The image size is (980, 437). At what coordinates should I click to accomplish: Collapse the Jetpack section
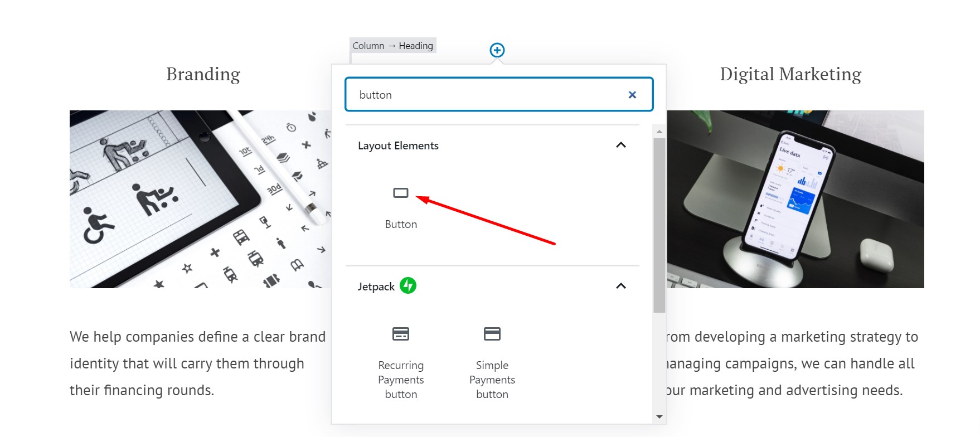coord(621,286)
